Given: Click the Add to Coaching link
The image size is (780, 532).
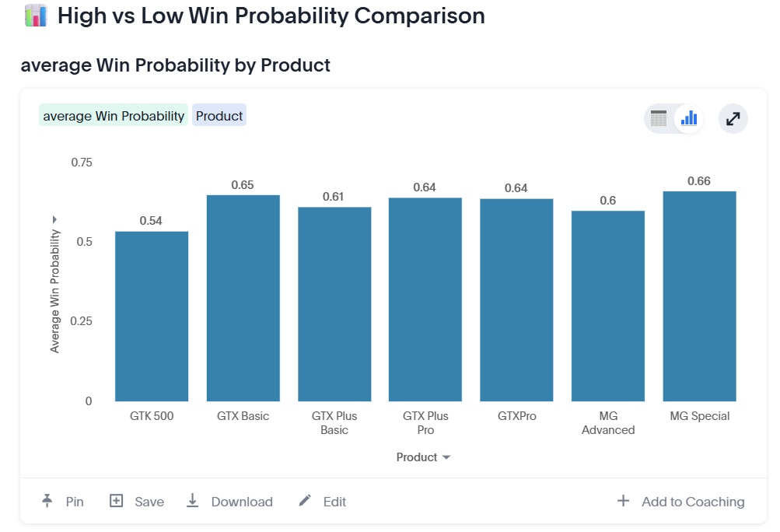Looking at the screenshot, I should (693, 502).
